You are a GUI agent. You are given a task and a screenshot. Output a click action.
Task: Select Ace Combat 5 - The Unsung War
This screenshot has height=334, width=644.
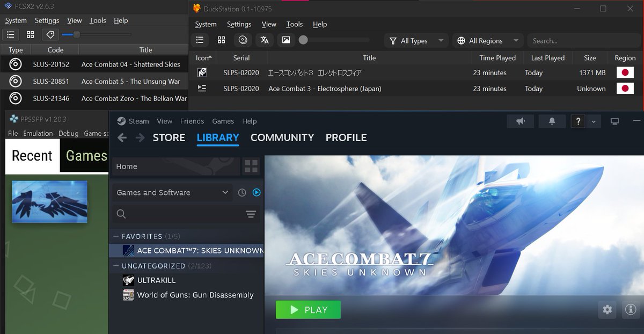(94, 82)
